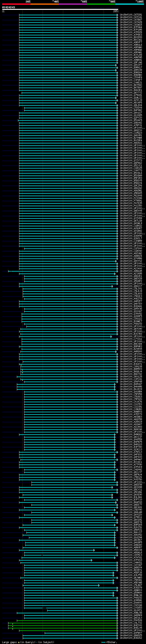Select the UniRef100_P23396 label
The height and width of the screenshot is (644, 146).
coord(131,198)
